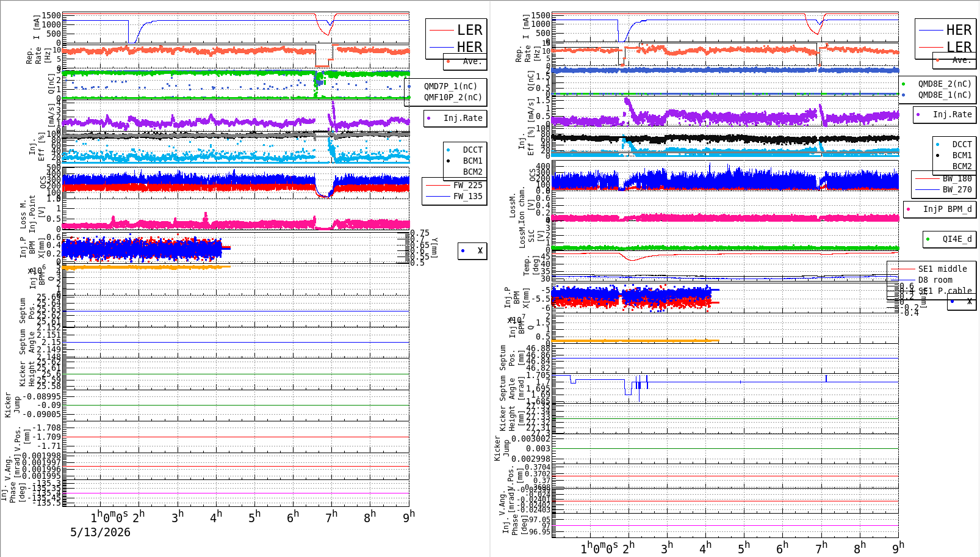
Task: Click the 4h tick label in left panel
Action: point(215,517)
